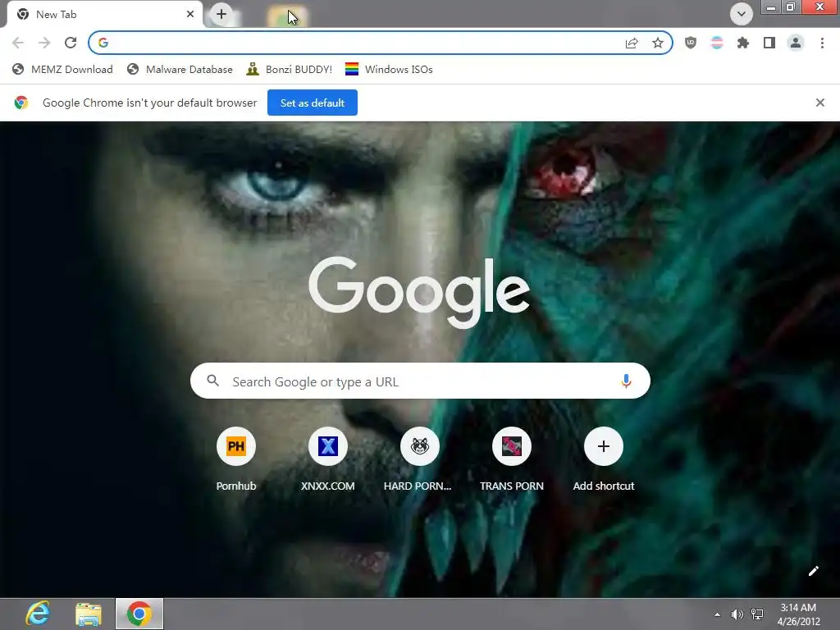The height and width of the screenshot is (630, 840).
Task: Show hidden system tray icons
Action: 717,614
